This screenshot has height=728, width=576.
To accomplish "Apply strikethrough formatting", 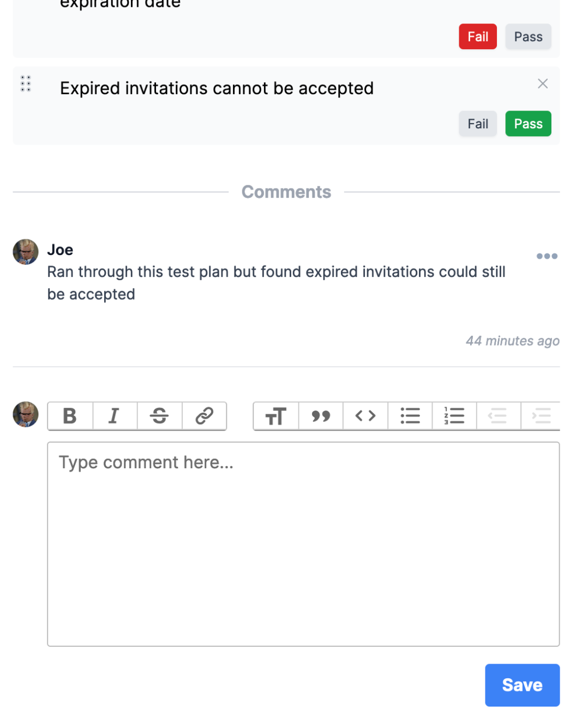I will pos(159,416).
